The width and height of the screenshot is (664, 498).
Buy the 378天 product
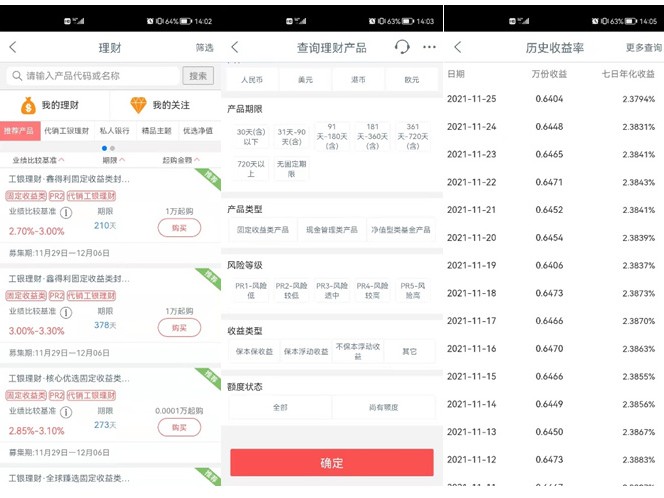point(179,328)
